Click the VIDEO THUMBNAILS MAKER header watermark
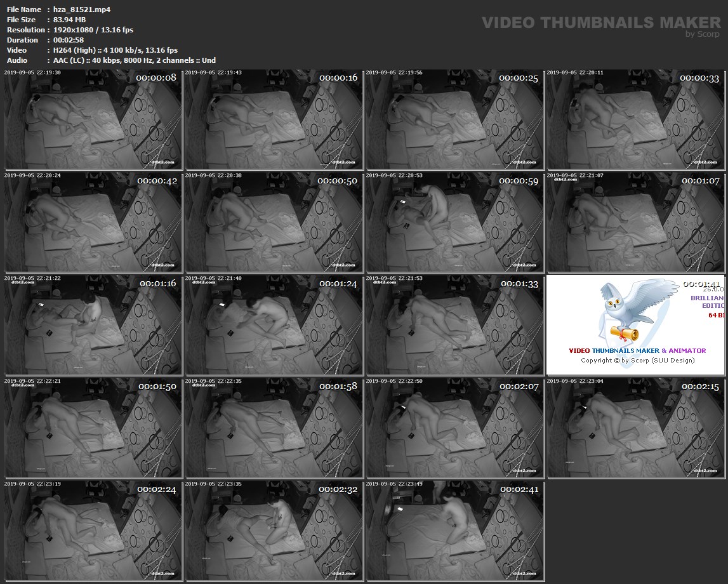728x584 pixels. coord(600,23)
